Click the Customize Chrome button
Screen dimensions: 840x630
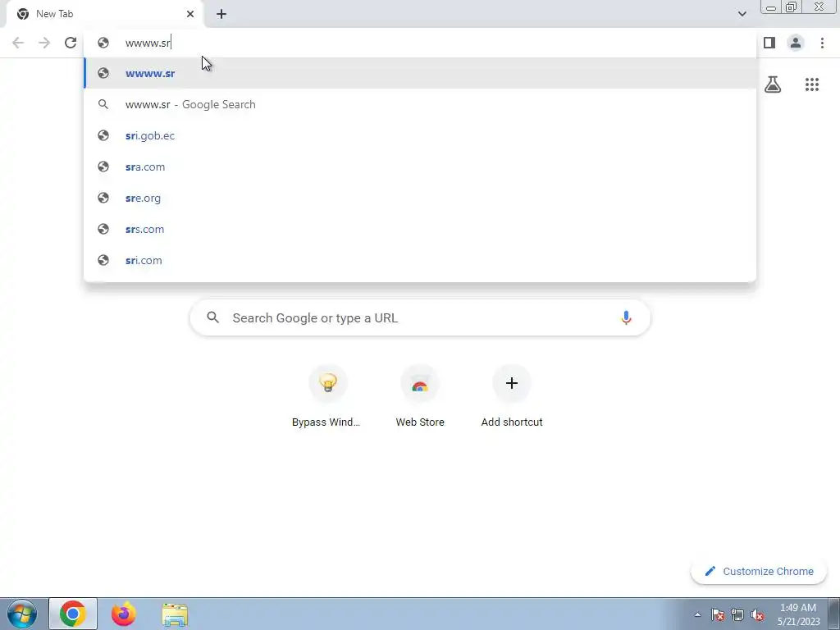click(x=759, y=571)
